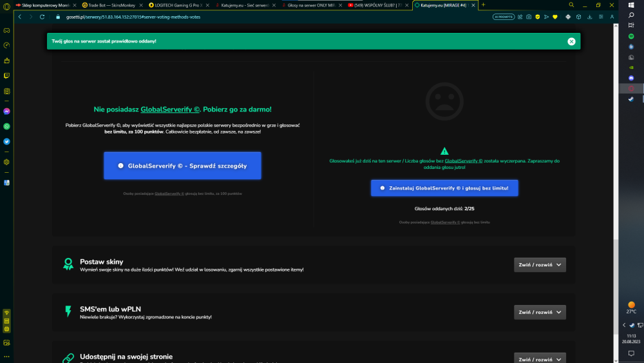
Task: Open the profile account icon
Action: (612, 17)
